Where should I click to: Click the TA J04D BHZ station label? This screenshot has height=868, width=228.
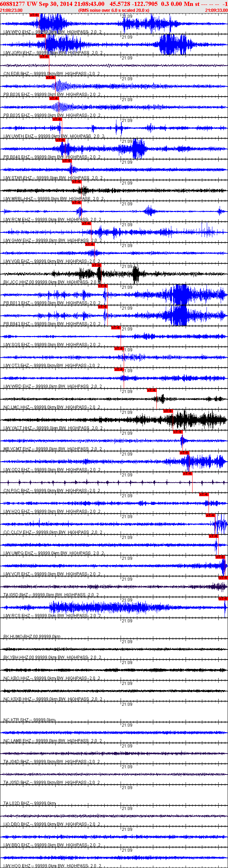(52, 762)
